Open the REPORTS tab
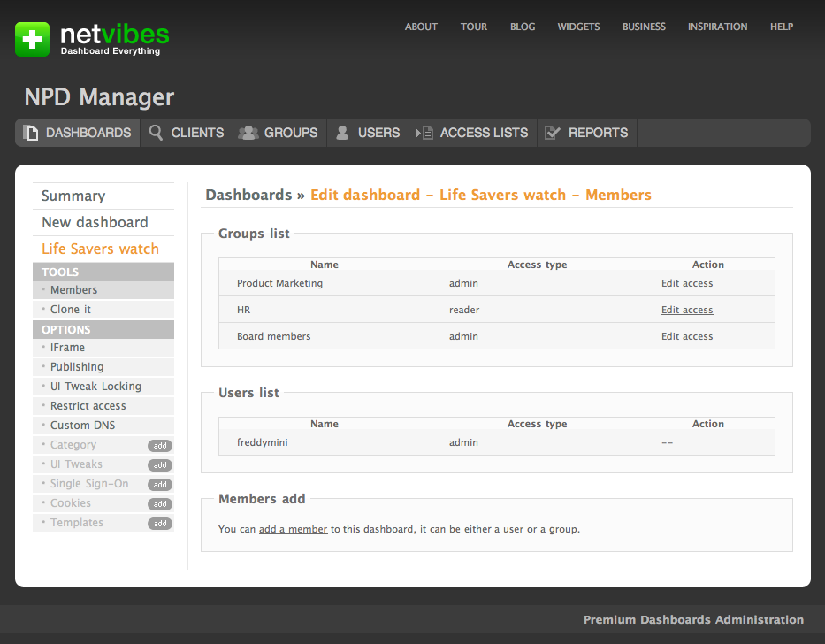The width and height of the screenshot is (825, 644). point(587,133)
